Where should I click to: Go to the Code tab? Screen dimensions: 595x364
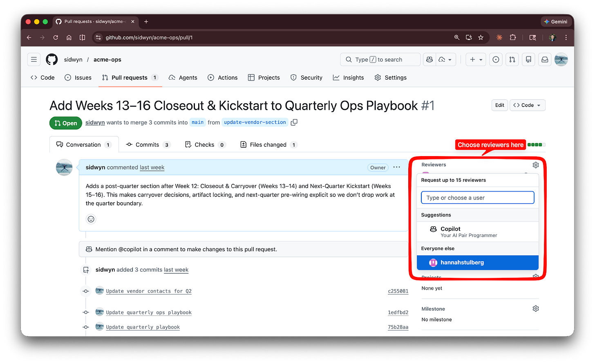tap(42, 78)
